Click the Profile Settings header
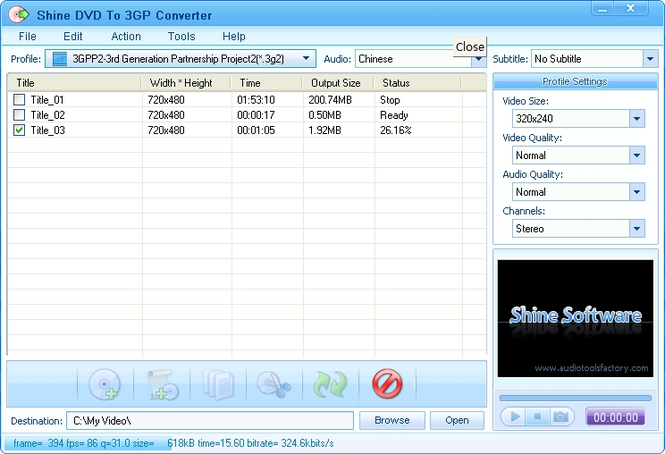 click(x=575, y=81)
